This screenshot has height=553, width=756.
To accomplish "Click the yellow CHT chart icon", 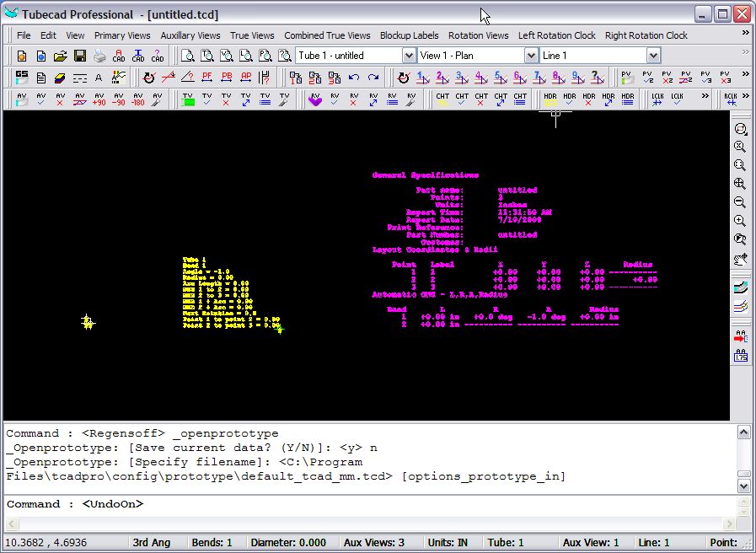I will pyautogui.click(x=442, y=99).
